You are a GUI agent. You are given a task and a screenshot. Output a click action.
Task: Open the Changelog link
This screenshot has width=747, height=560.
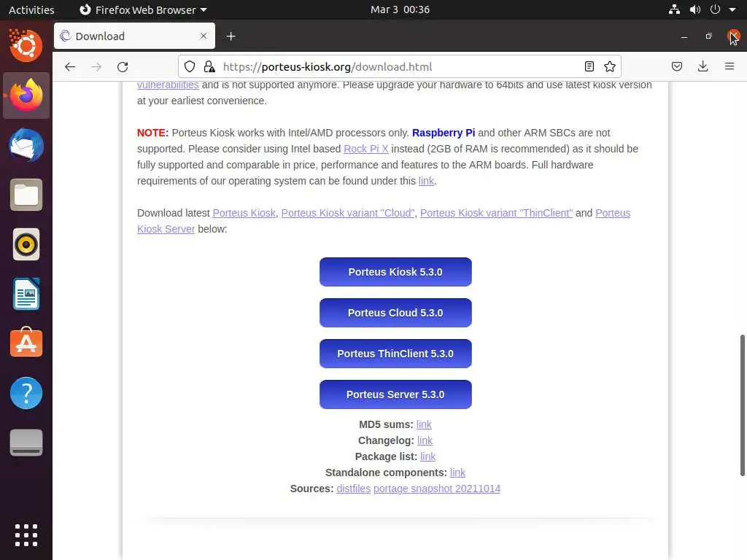point(425,440)
